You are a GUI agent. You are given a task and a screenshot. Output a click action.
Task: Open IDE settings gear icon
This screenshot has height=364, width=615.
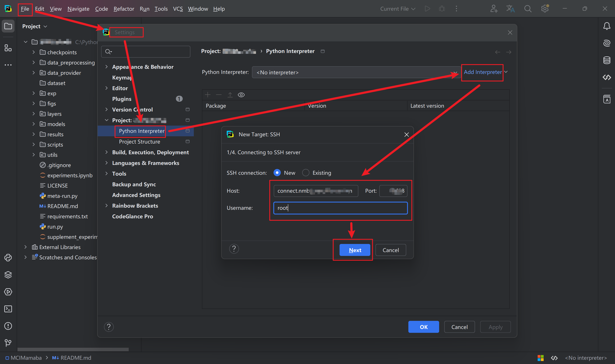(545, 9)
